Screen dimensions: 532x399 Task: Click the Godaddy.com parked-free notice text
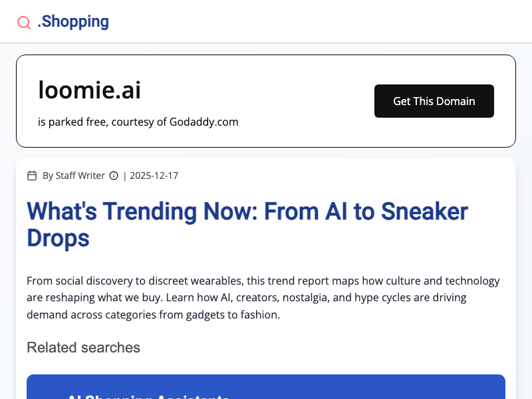(138, 122)
